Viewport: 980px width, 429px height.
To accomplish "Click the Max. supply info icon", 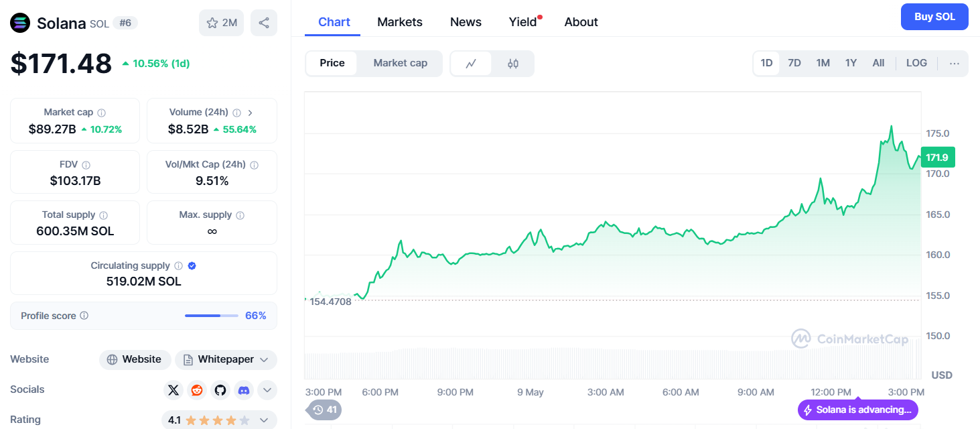I will click(x=240, y=215).
